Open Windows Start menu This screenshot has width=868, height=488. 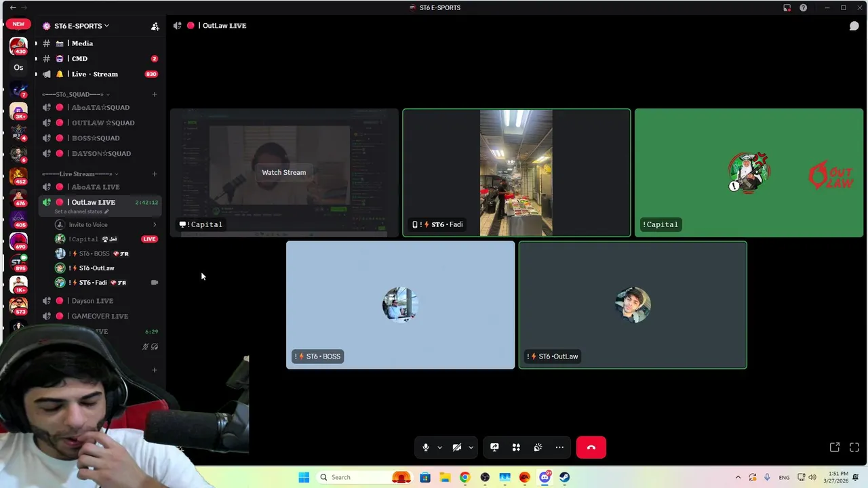[304, 477]
